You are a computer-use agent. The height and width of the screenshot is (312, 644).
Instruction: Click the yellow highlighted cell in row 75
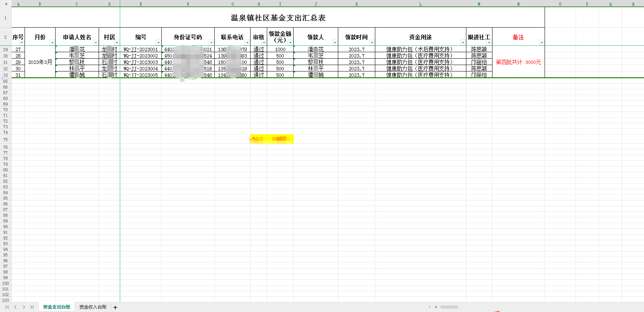tap(272, 140)
